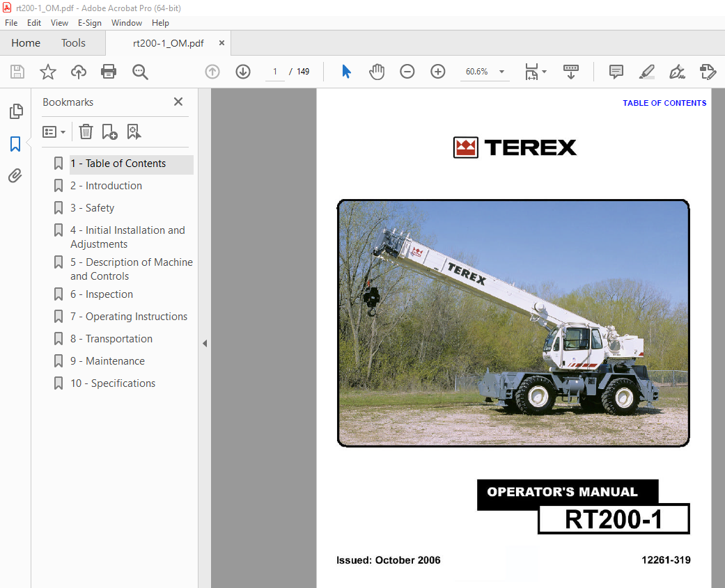Switch to the Home tab
Screen dimensions: 725x588
point(26,43)
